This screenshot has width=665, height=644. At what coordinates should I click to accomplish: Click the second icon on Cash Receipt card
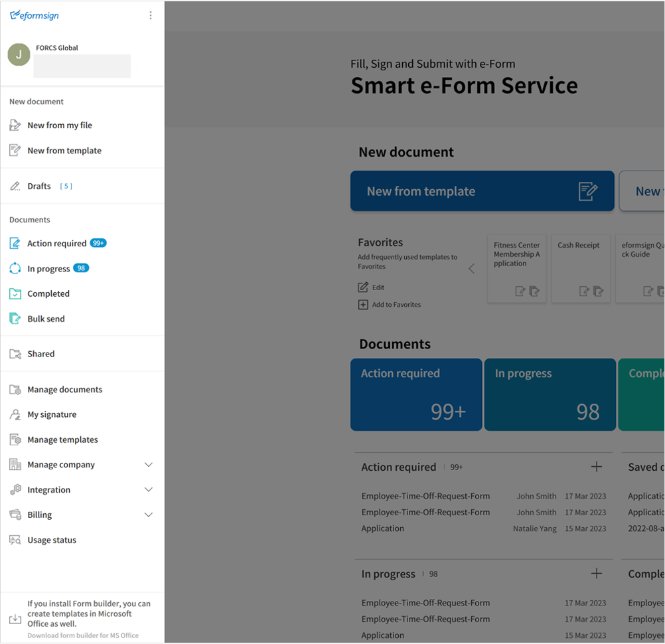click(x=598, y=291)
